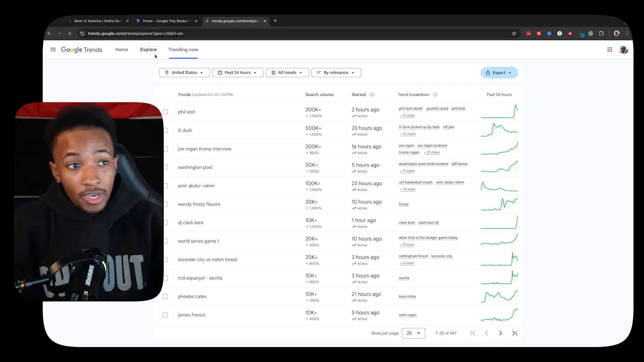Expand '+ 11 more' for phil lesh

(407, 116)
